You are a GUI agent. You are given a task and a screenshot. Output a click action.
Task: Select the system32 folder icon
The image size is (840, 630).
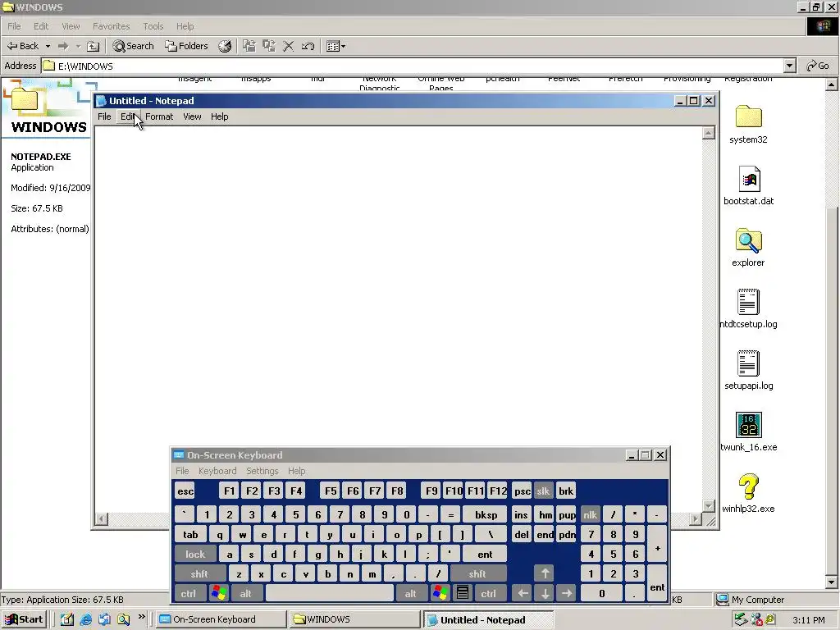click(x=748, y=116)
